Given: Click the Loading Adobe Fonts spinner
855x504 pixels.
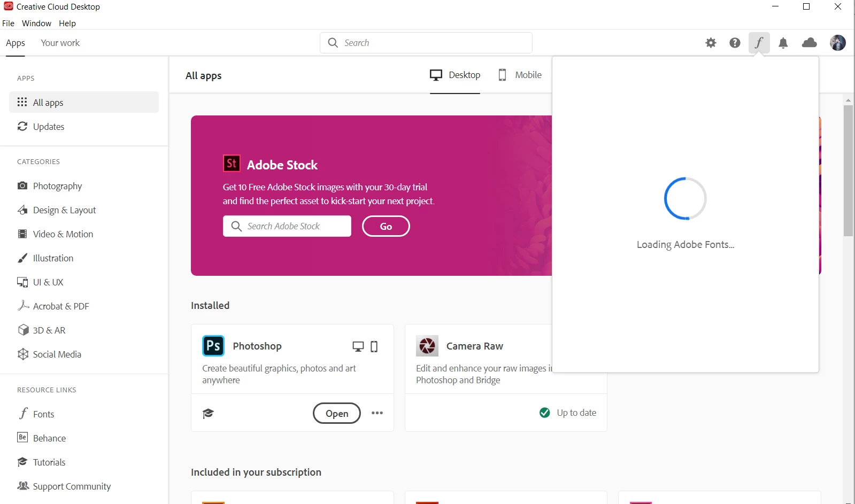Looking at the screenshot, I should (x=685, y=198).
